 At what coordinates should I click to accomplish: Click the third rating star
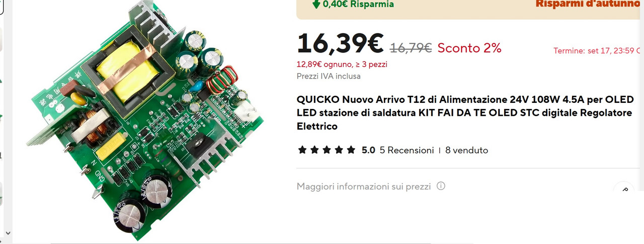point(327,150)
